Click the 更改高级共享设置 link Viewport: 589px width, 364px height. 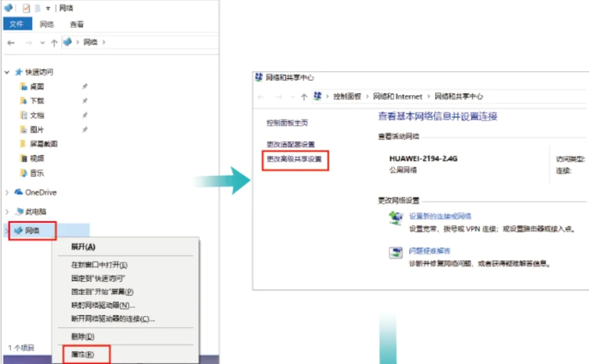294,159
